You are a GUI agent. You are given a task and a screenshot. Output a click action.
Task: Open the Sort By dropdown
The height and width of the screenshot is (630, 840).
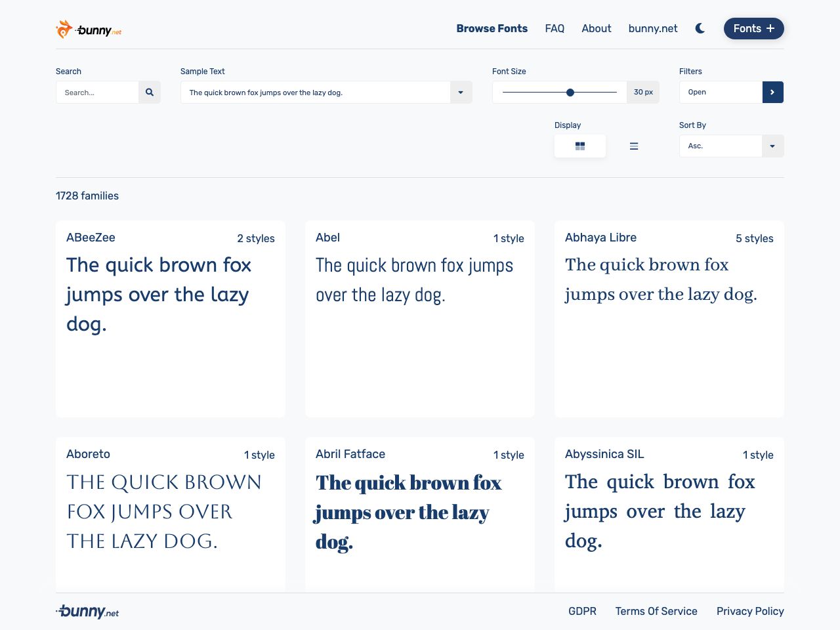[773, 146]
